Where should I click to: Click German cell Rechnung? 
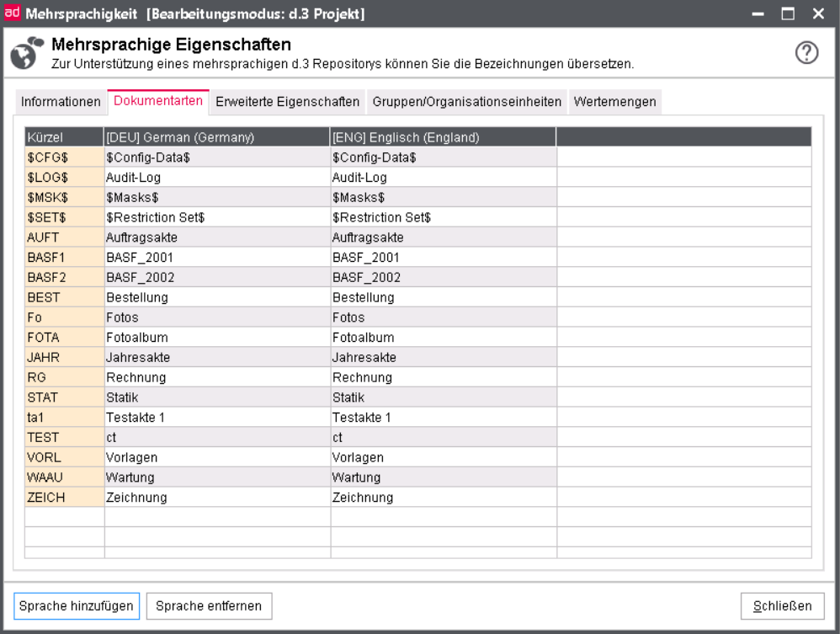(217, 377)
